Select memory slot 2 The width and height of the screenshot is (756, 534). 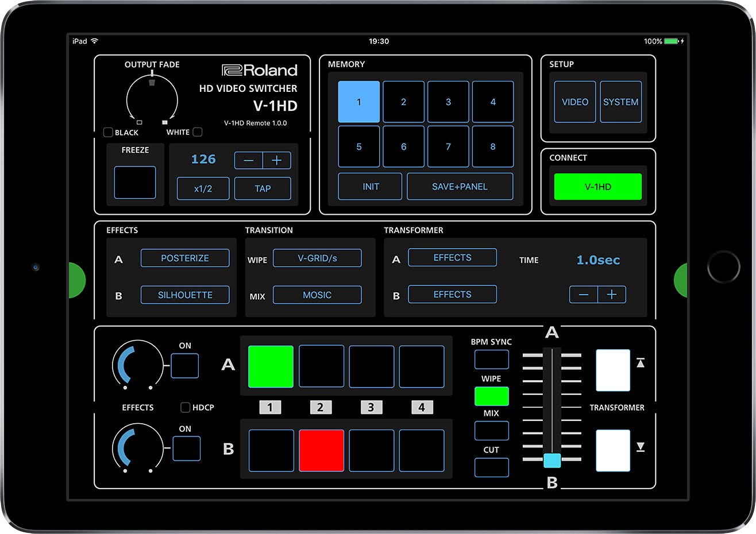pyautogui.click(x=404, y=102)
